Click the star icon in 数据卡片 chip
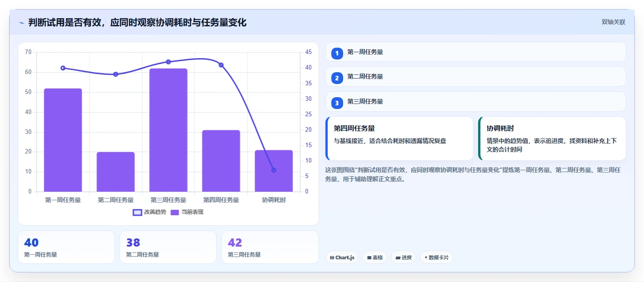 coord(426,257)
